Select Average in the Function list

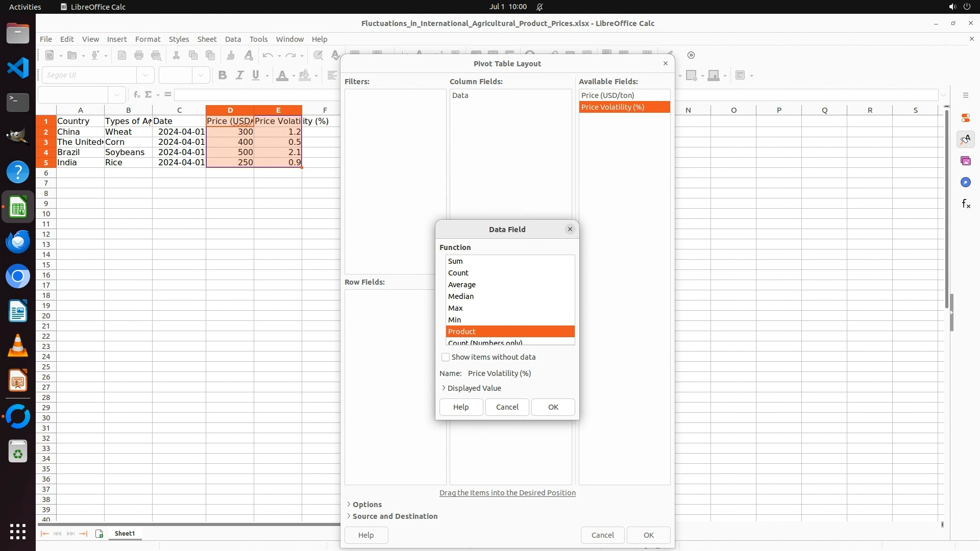tap(461, 285)
